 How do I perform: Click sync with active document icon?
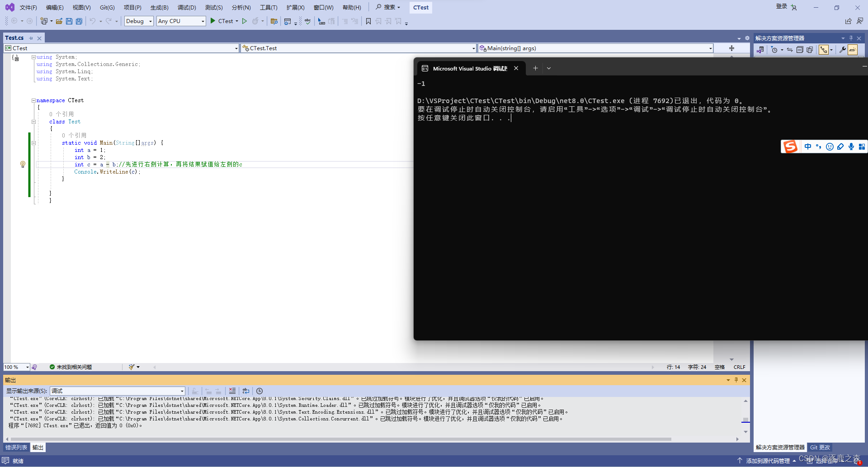[790, 50]
